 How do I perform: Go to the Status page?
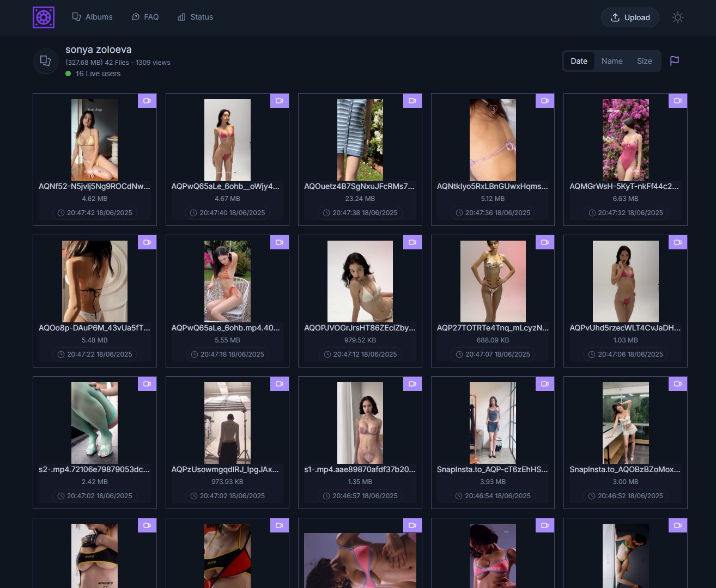click(195, 17)
